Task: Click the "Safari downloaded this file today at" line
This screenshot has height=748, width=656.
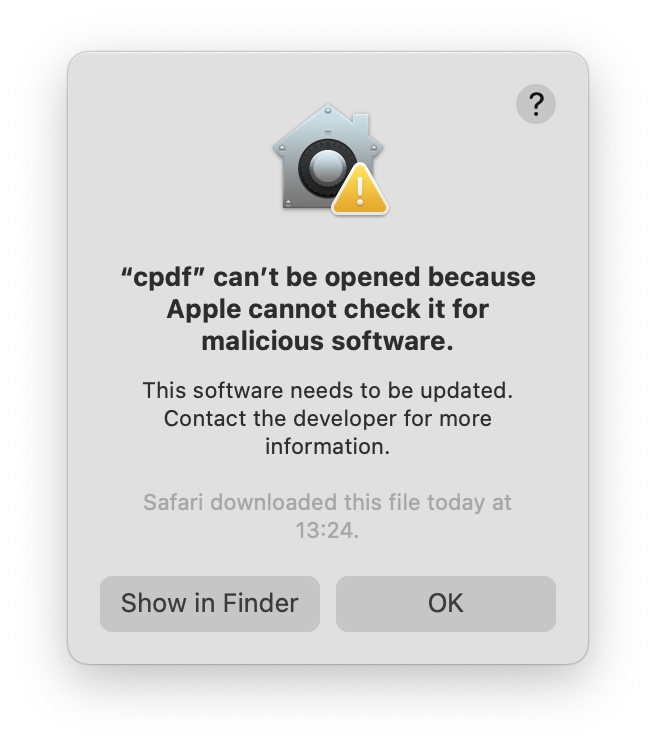Action: coord(328,502)
